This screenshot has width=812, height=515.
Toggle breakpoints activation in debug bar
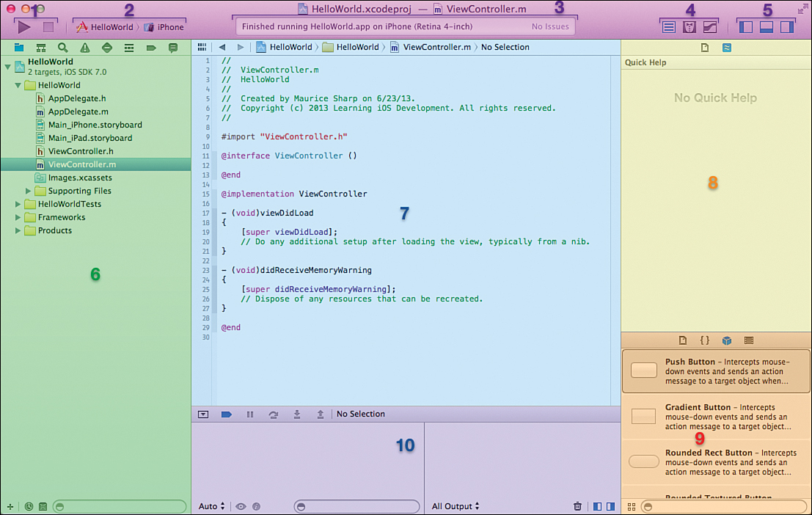coord(227,414)
